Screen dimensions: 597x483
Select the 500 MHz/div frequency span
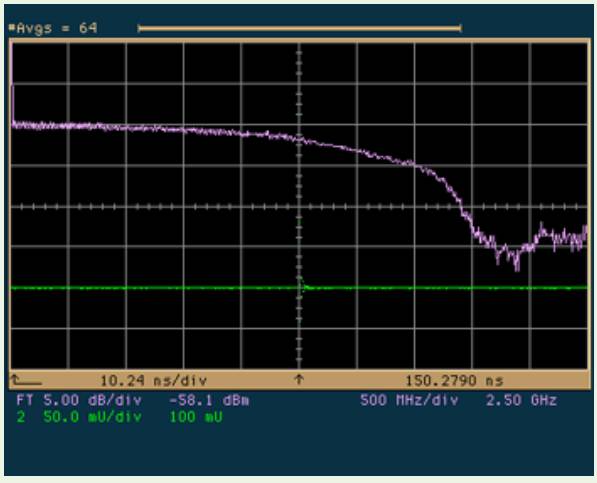[409, 400]
